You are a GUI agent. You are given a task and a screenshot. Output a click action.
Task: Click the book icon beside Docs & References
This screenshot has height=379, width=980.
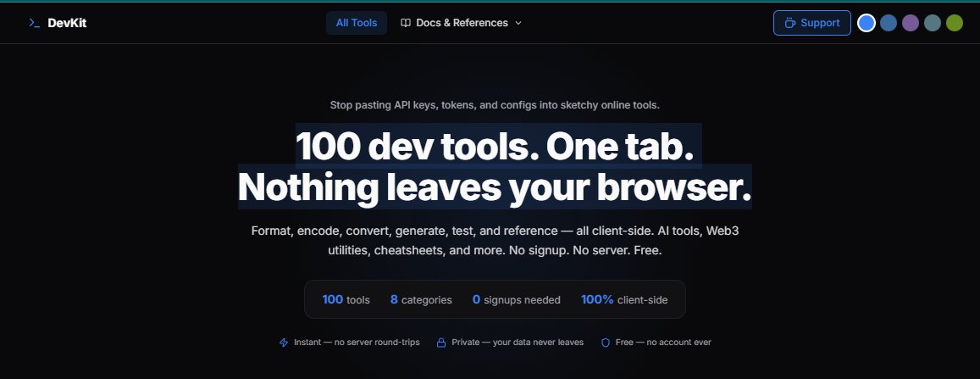[x=406, y=23]
